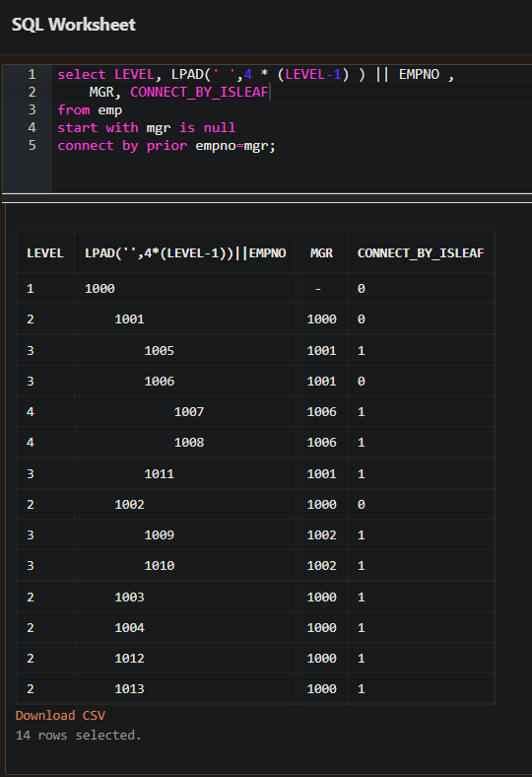Click 'from emp' on editor line 3
This screenshot has width=532, height=777.
[x=90, y=110]
